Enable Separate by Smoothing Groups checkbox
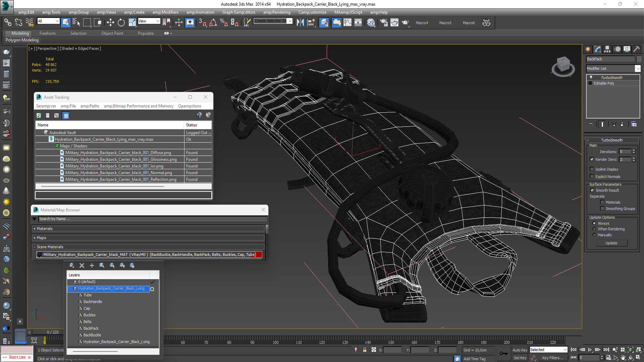The image size is (644, 362). pyautogui.click(x=602, y=208)
